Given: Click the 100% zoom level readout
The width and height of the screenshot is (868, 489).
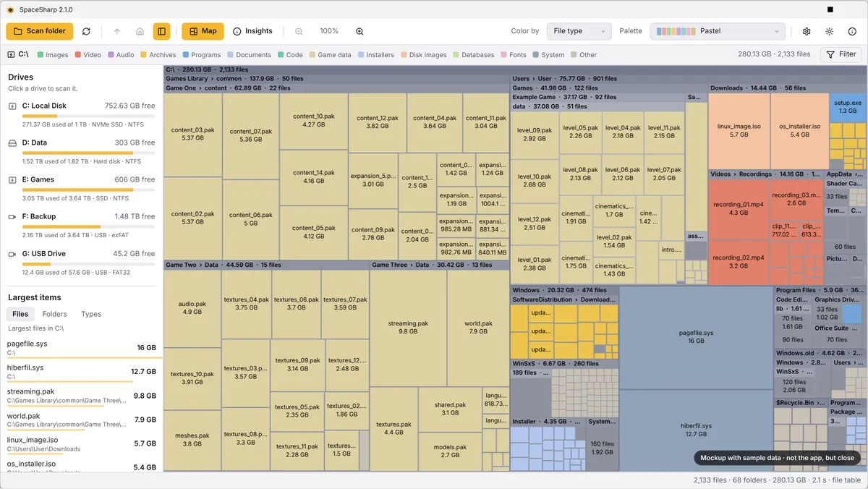Looking at the screenshot, I should click(329, 31).
